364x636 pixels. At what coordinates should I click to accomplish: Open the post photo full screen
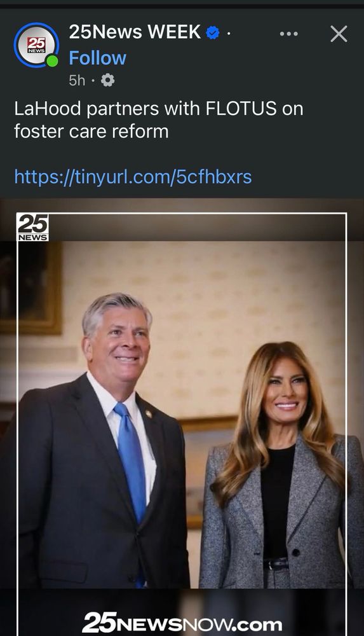click(182, 417)
